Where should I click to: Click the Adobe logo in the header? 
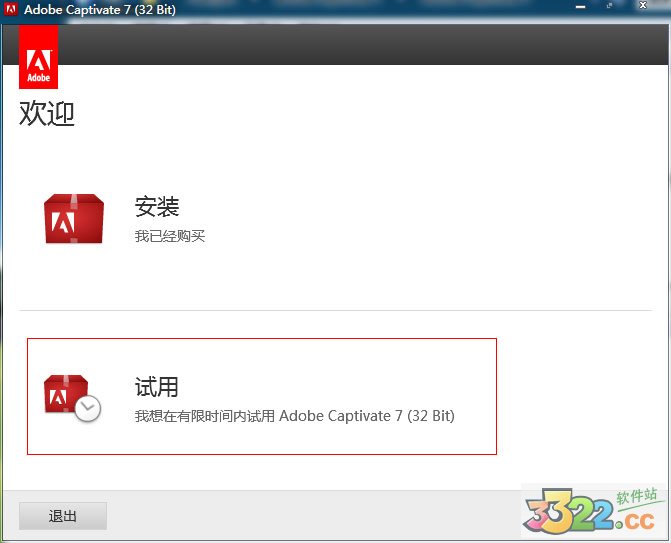39,57
